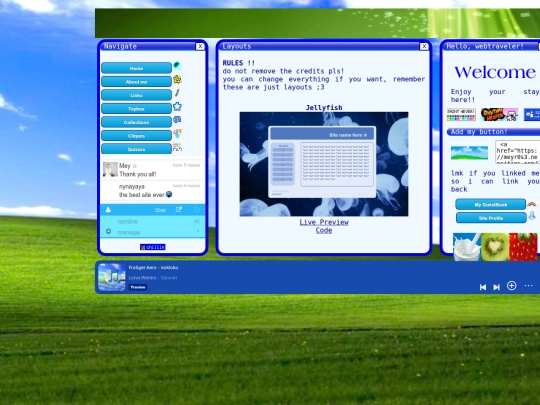Send the message with the arrow icon
This screenshot has width=540, height=405.
coord(198,232)
